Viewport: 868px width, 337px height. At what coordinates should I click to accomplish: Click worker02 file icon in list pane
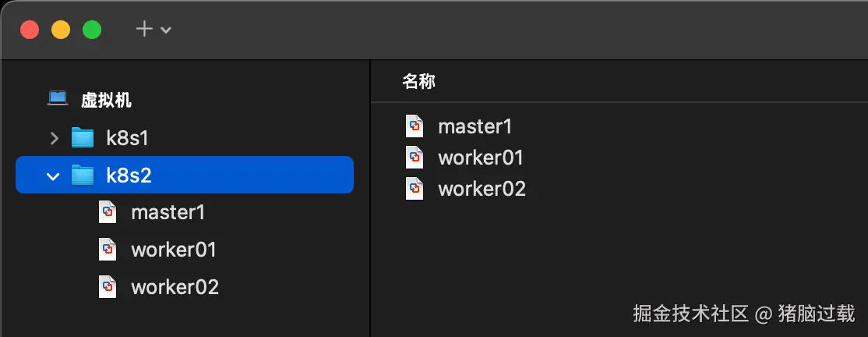(415, 189)
